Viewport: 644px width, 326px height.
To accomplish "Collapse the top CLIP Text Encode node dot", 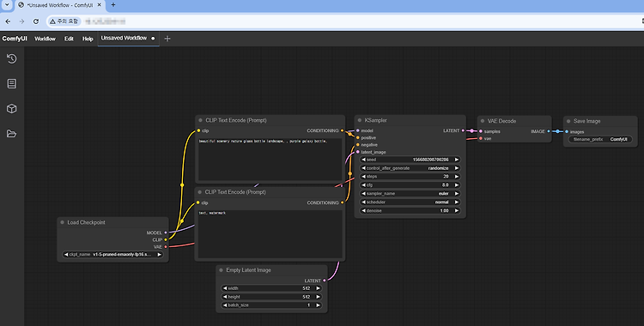I will 200,120.
